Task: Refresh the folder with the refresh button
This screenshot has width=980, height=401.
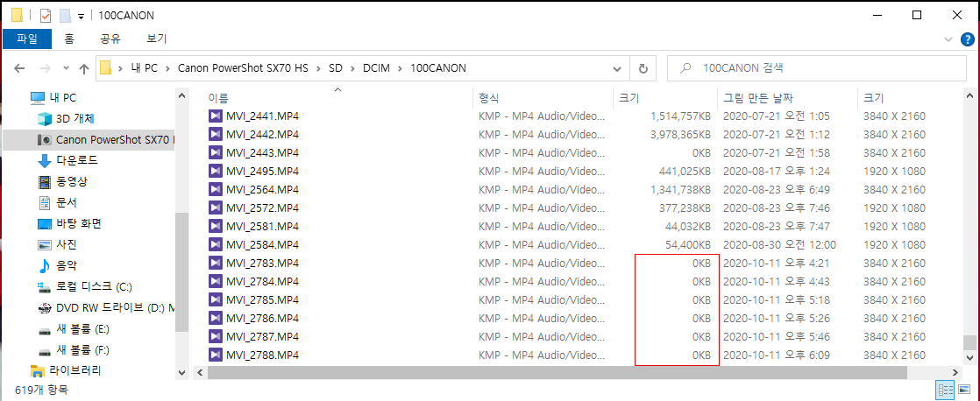Action: pos(643,68)
